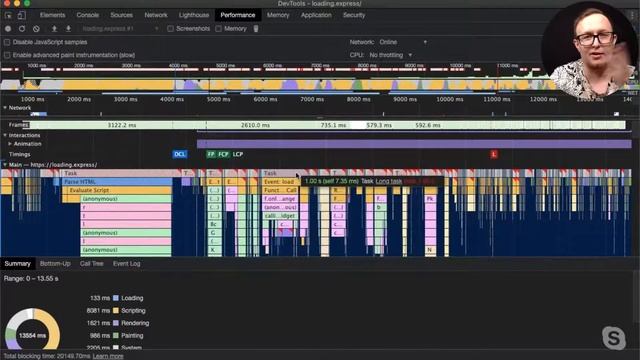Enable the Memory checkbox in toolbar
Screen dimensions: 640x360
coord(218,29)
